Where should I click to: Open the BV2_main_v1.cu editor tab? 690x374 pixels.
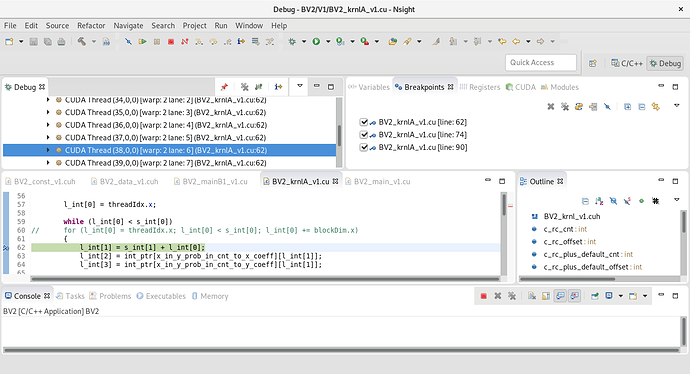pos(378,181)
